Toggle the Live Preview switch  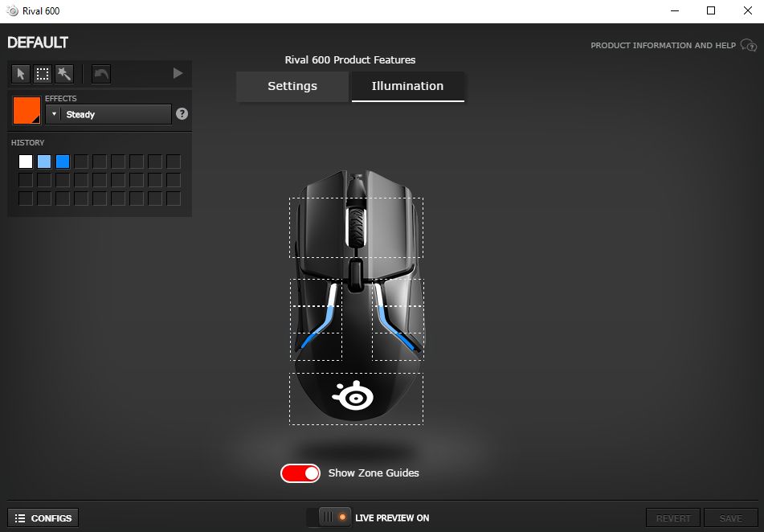tap(329, 518)
